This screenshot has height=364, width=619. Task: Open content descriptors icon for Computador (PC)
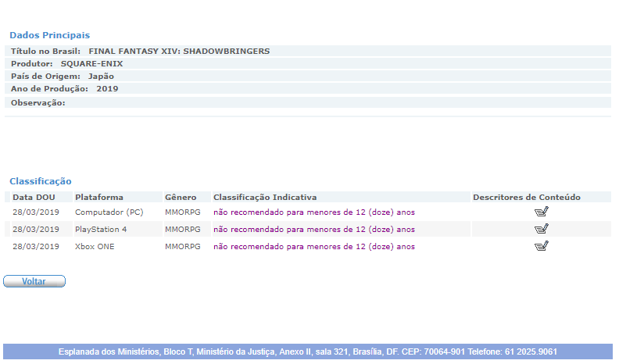point(541,212)
